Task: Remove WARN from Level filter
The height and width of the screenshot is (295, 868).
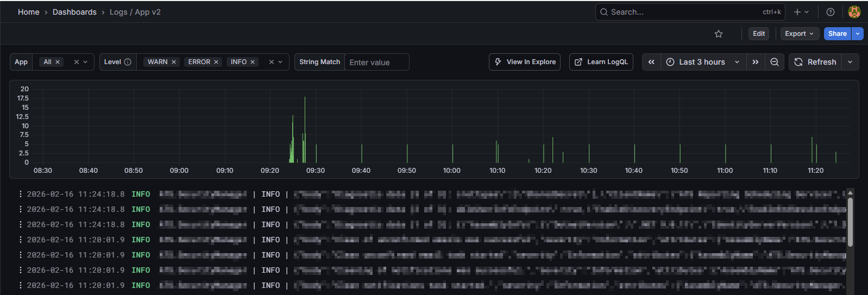Action: [x=174, y=62]
